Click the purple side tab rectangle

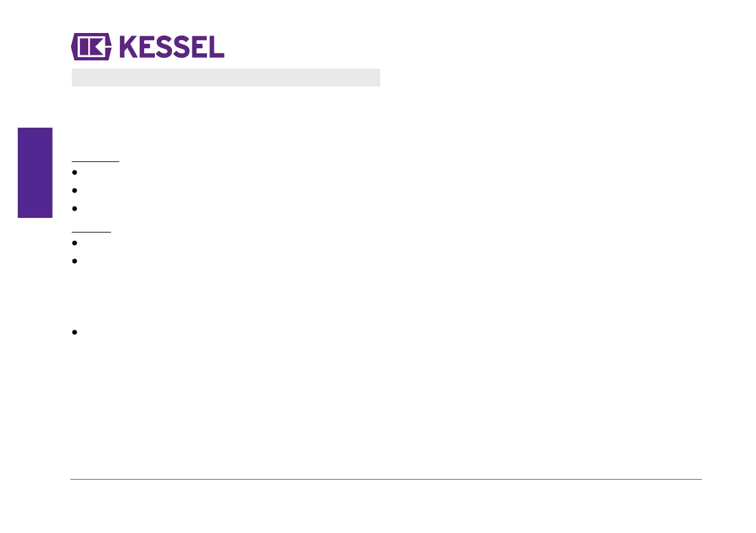point(35,173)
